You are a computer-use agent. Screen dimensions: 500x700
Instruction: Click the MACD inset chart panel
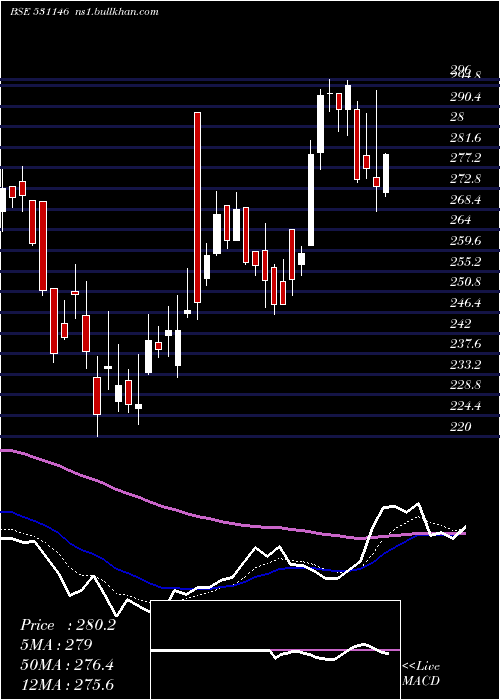coord(276,650)
